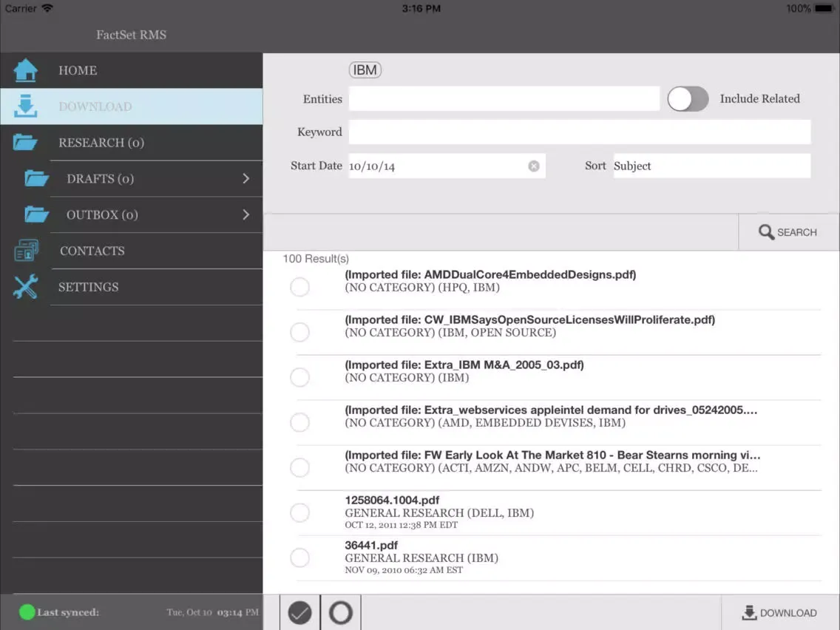Image resolution: width=840 pixels, height=630 pixels.
Task: Click the Download button label at bottom
Action: (x=788, y=613)
